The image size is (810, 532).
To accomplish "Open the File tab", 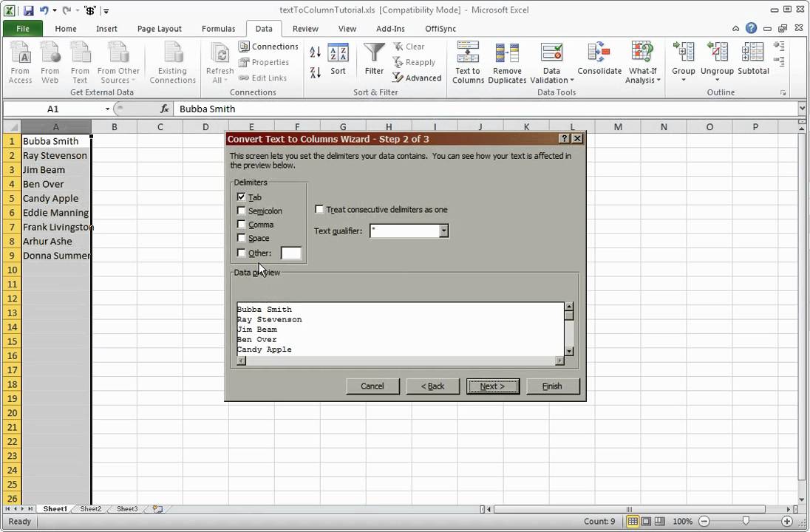I will (23, 28).
